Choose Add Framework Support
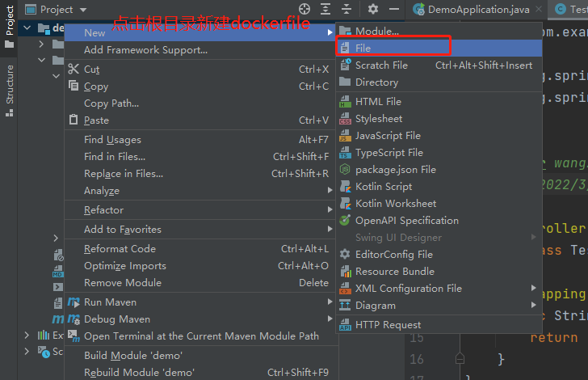588x380 pixels. (x=199, y=50)
